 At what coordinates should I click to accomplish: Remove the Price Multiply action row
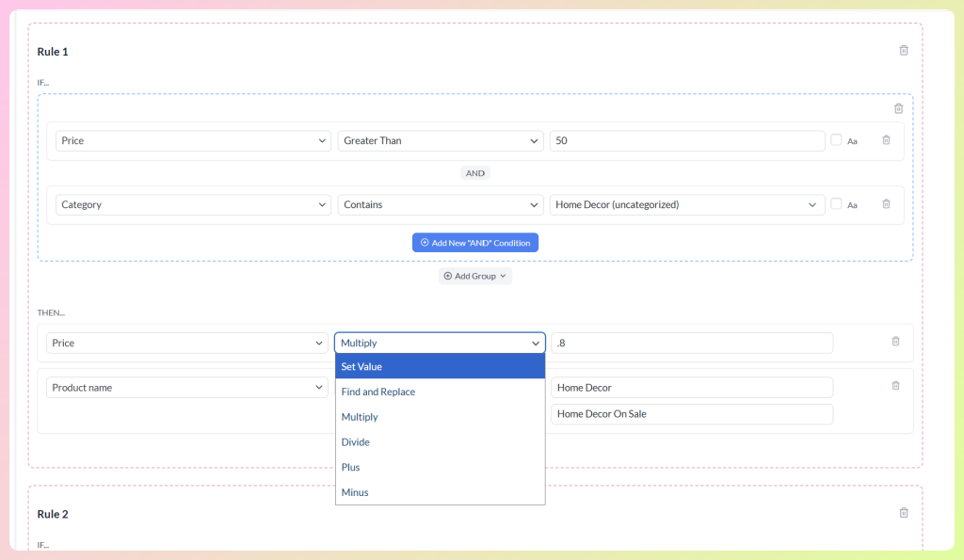pos(894,343)
